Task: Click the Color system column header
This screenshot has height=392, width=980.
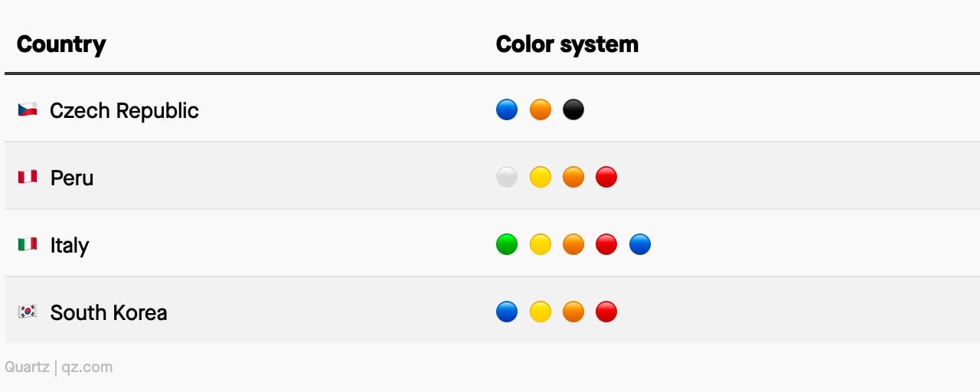Action: 567,44
